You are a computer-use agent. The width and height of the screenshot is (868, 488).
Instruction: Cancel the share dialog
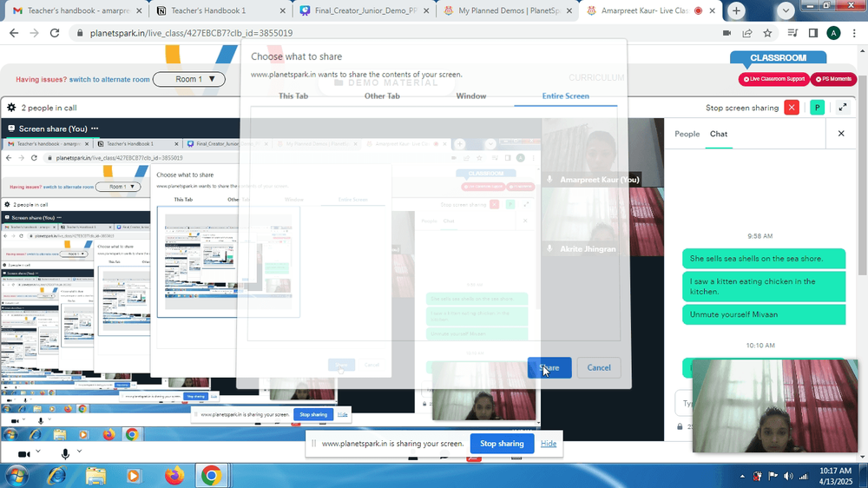598,368
